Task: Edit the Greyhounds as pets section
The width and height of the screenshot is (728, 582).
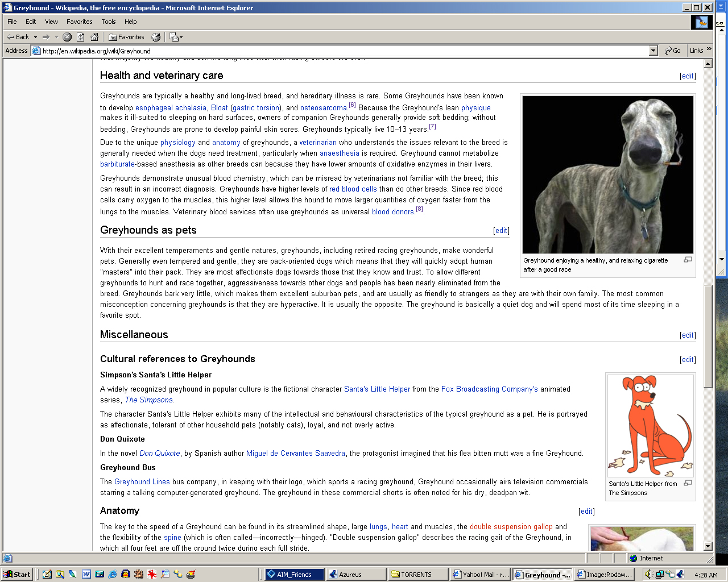Action: coord(501,231)
